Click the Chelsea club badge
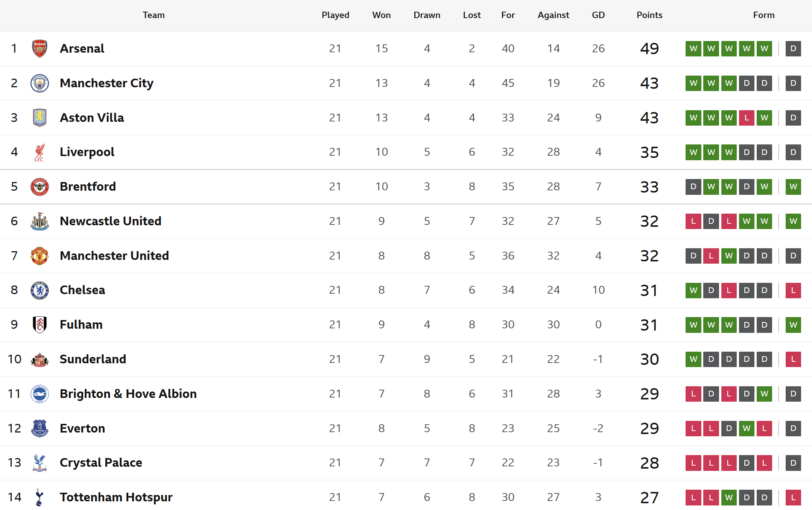The width and height of the screenshot is (812, 510). (x=40, y=290)
